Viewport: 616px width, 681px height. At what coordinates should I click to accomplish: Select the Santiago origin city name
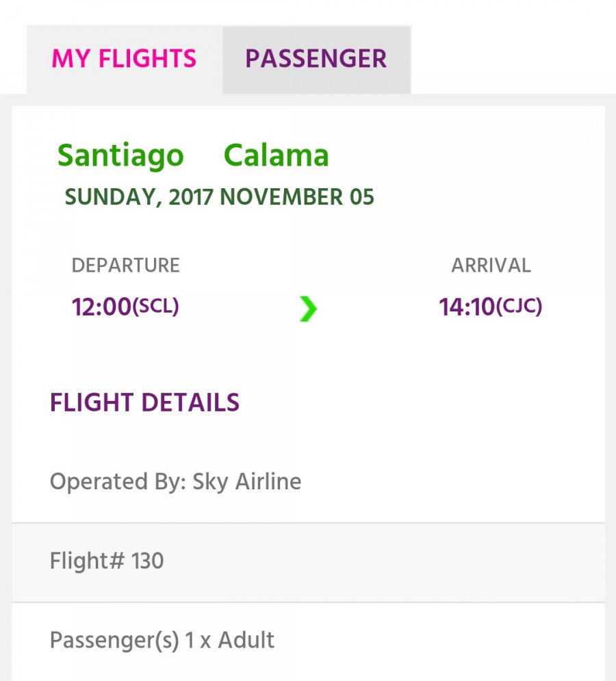pos(120,155)
